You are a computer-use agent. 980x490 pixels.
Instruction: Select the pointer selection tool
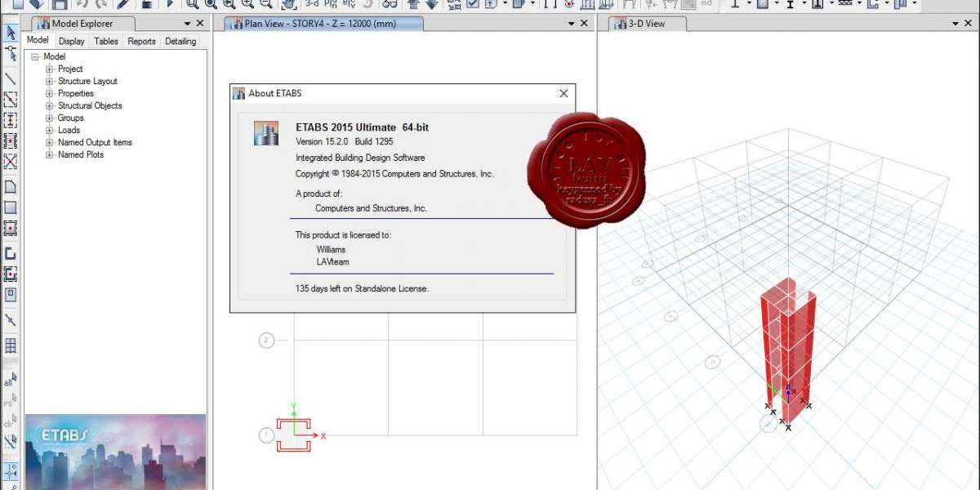tap(11, 33)
